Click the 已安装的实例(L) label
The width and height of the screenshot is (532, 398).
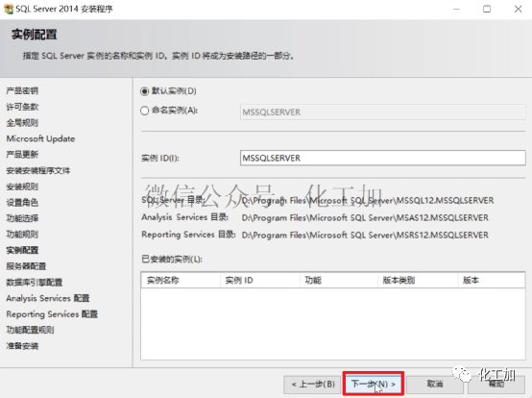coord(172,260)
